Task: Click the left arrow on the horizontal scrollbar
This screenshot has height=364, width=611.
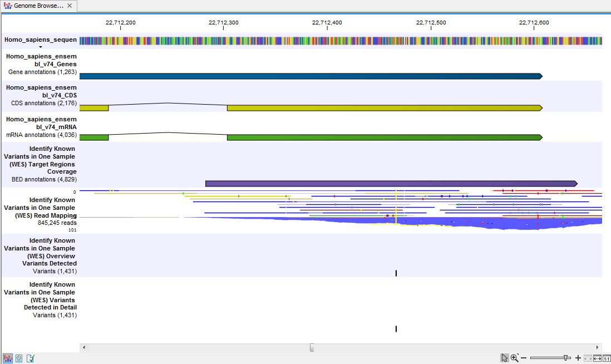Action: point(84,347)
